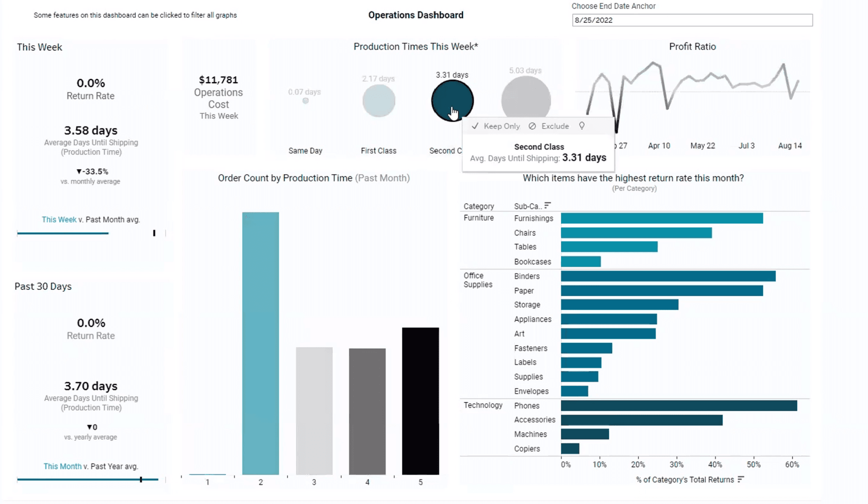Select the First Class bubble showing 2.17 days
The height and width of the screenshot is (504, 868).
(x=378, y=100)
